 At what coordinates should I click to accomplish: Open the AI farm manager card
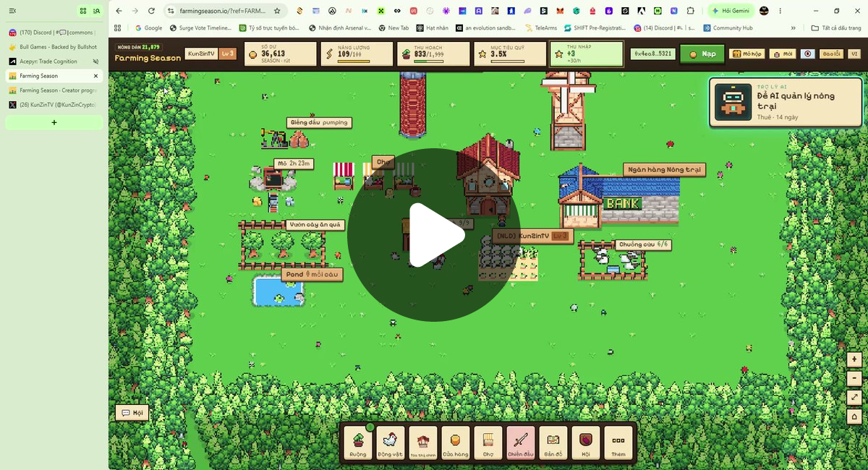[x=784, y=102]
